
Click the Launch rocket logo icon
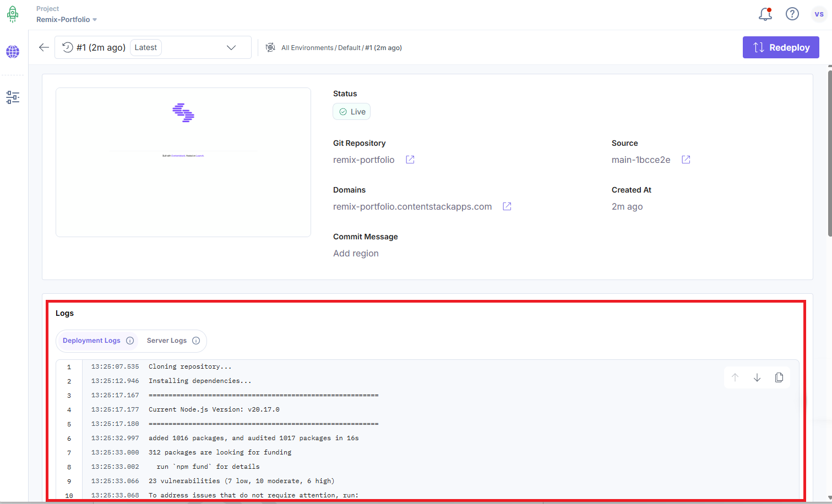point(13,14)
